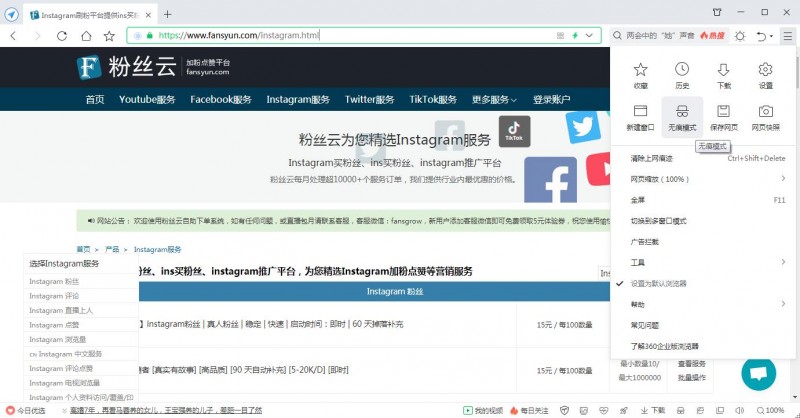Open Twitter服务 in site navigation

coord(369,100)
